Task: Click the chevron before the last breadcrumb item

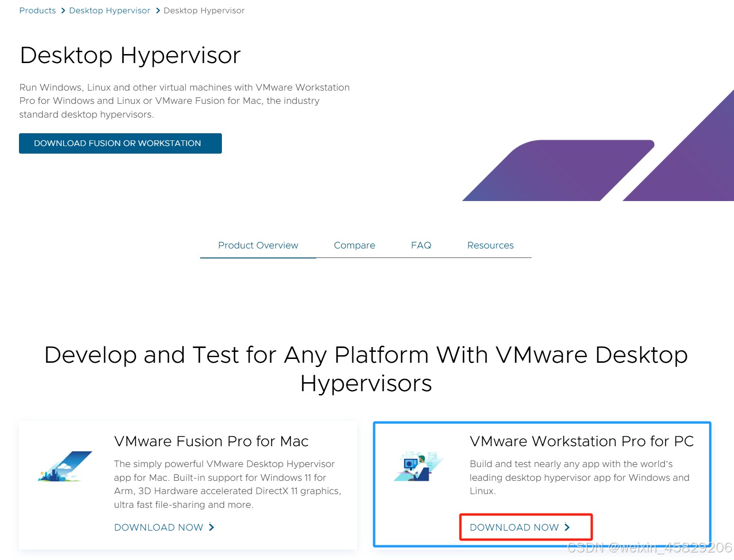Action: (157, 10)
